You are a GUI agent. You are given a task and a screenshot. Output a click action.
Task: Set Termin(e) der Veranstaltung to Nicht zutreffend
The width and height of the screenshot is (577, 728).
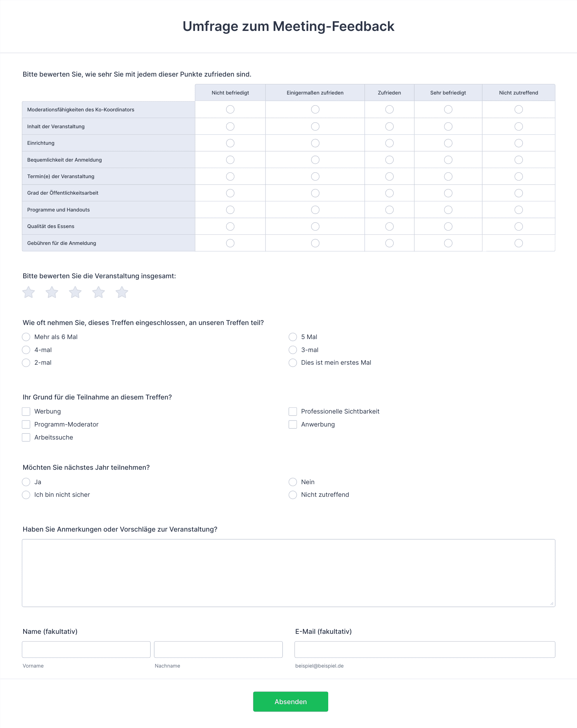(x=519, y=176)
